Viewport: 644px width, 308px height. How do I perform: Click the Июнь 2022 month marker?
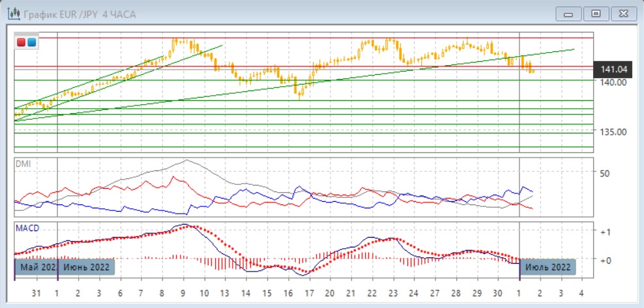click(x=86, y=267)
